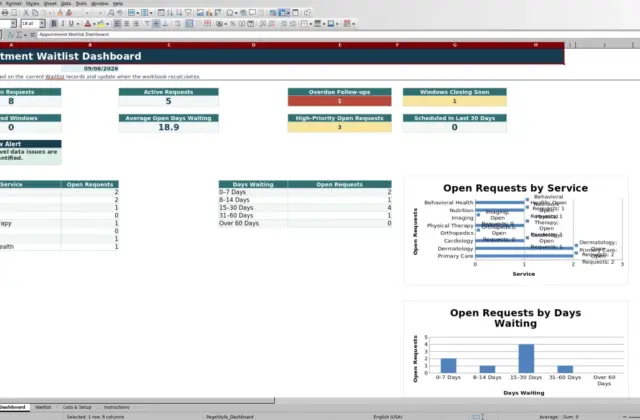Open the Conditional Formatting dropdown arrow
The image size is (640, 420).
[x=353, y=24]
